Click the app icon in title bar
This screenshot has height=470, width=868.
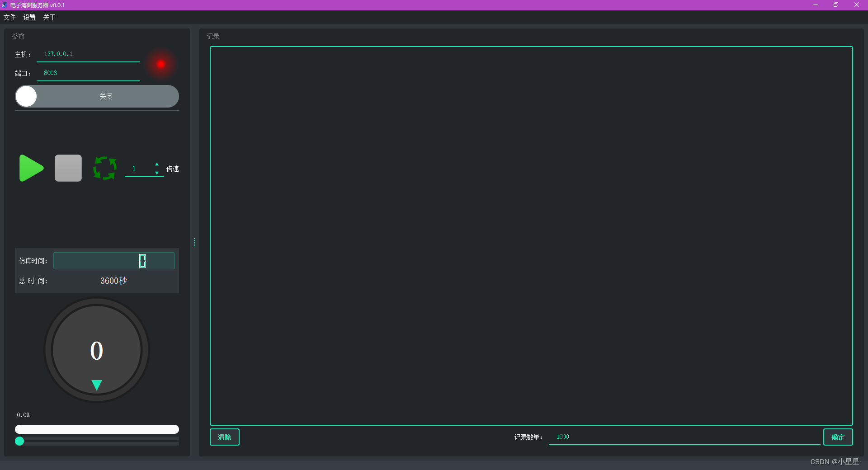click(x=5, y=5)
